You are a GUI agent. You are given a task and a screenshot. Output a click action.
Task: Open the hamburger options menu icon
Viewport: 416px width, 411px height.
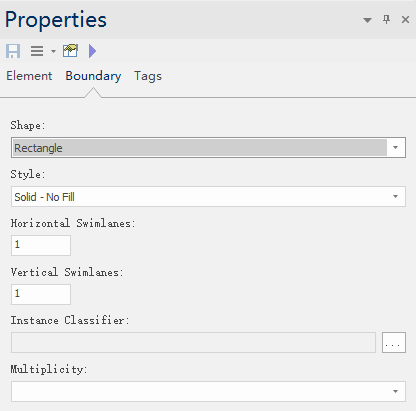tap(37, 51)
